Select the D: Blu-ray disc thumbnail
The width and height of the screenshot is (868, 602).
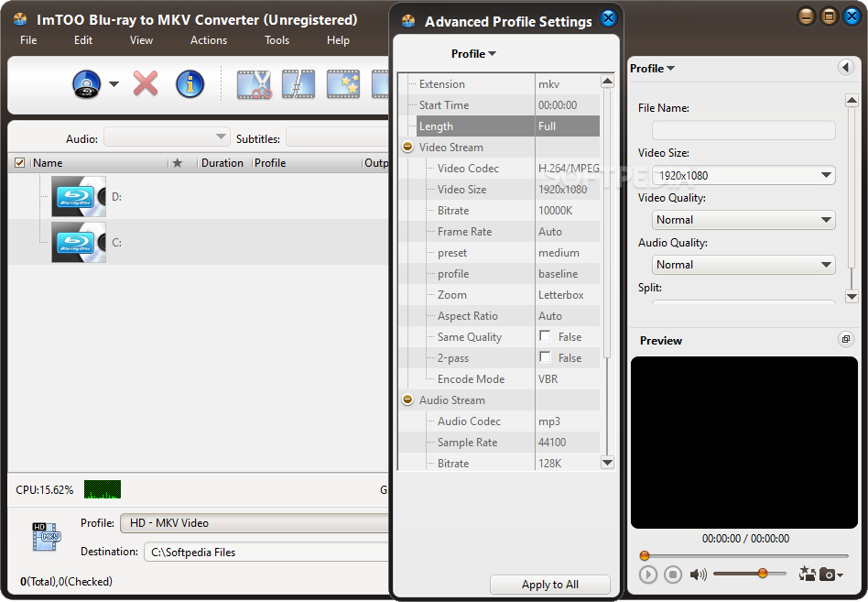click(x=79, y=197)
